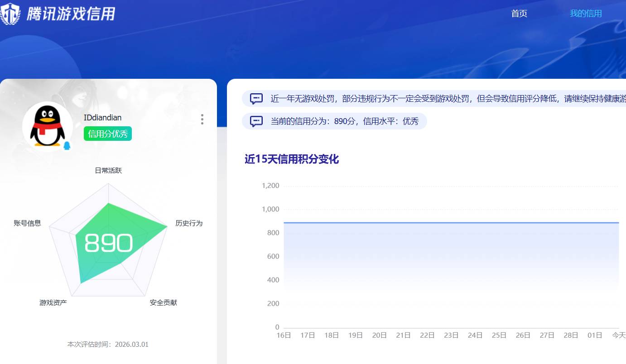Click the 账号信息 radar chart label
This screenshot has height=364, width=626.
click(x=27, y=223)
